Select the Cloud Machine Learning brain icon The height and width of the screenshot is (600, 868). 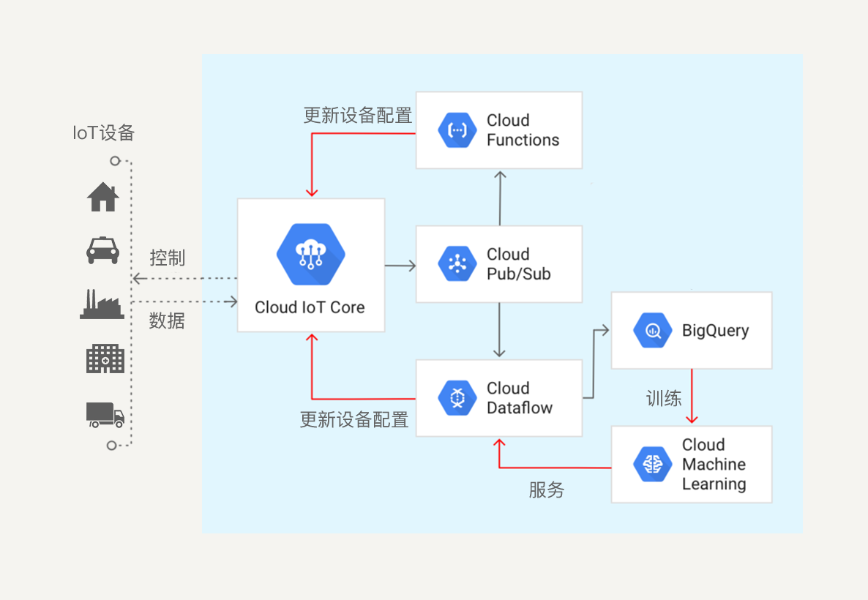(x=653, y=465)
